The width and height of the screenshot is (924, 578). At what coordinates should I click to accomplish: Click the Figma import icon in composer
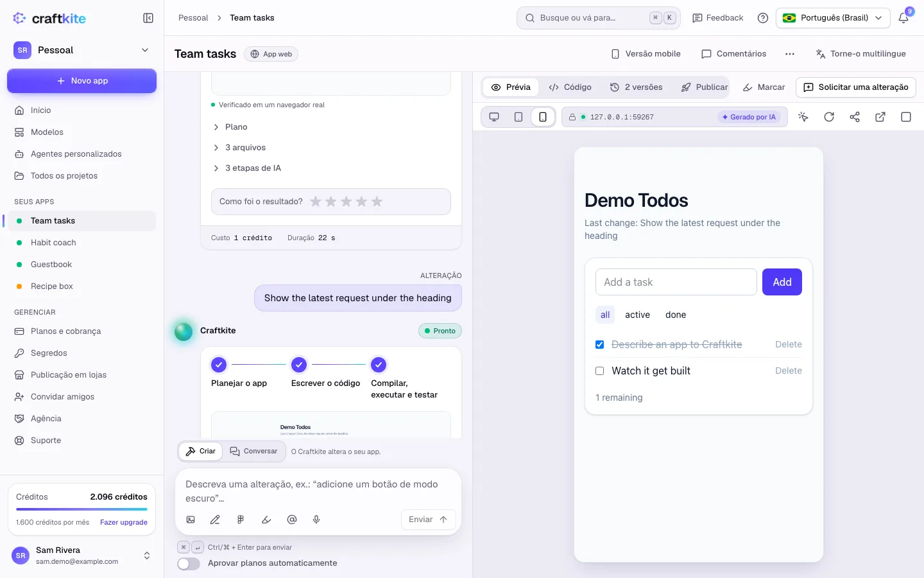pos(241,520)
